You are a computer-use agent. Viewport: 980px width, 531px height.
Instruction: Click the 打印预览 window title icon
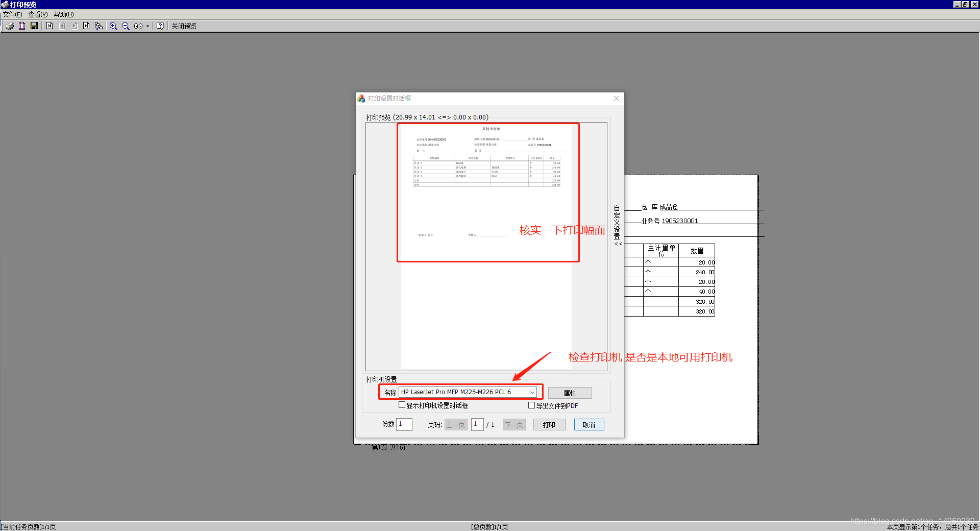tap(5, 4)
